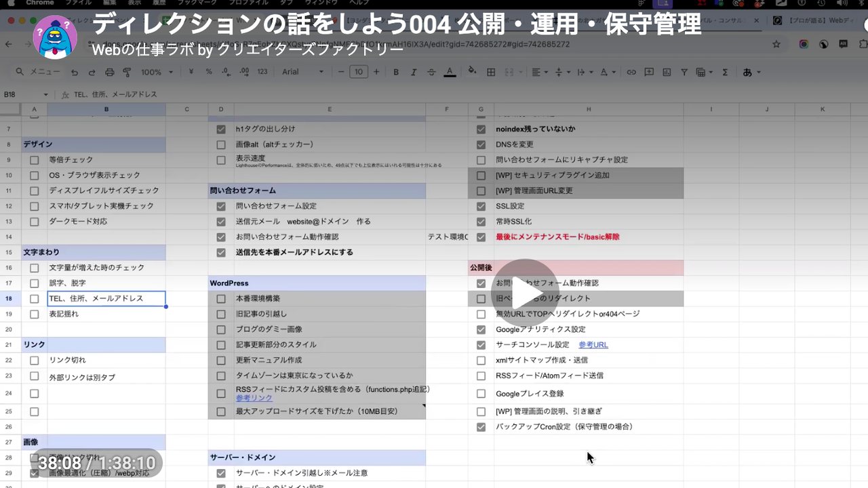Screen dimensions: 868x488
Task: Open the あ input tools dropdown
Action: click(751, 72)
